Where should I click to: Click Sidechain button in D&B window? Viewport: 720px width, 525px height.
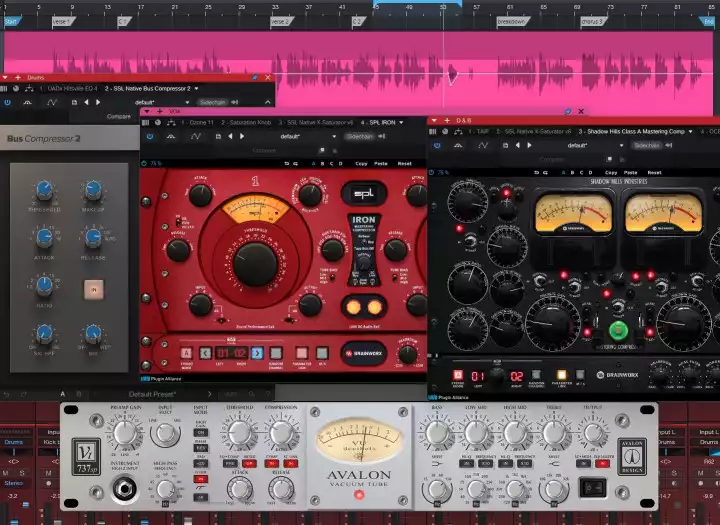point(647,145)
